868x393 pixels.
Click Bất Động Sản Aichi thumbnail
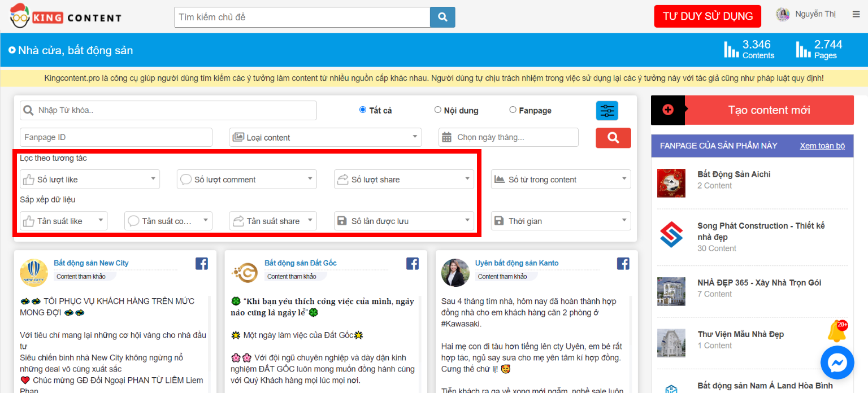coord(671,183)
